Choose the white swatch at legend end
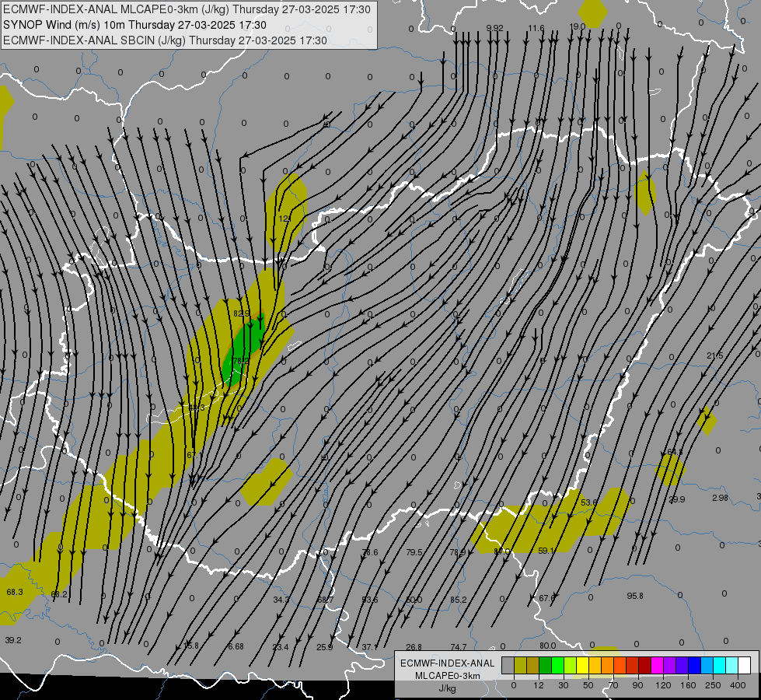761x700 pixels. [x=744, y=665]
